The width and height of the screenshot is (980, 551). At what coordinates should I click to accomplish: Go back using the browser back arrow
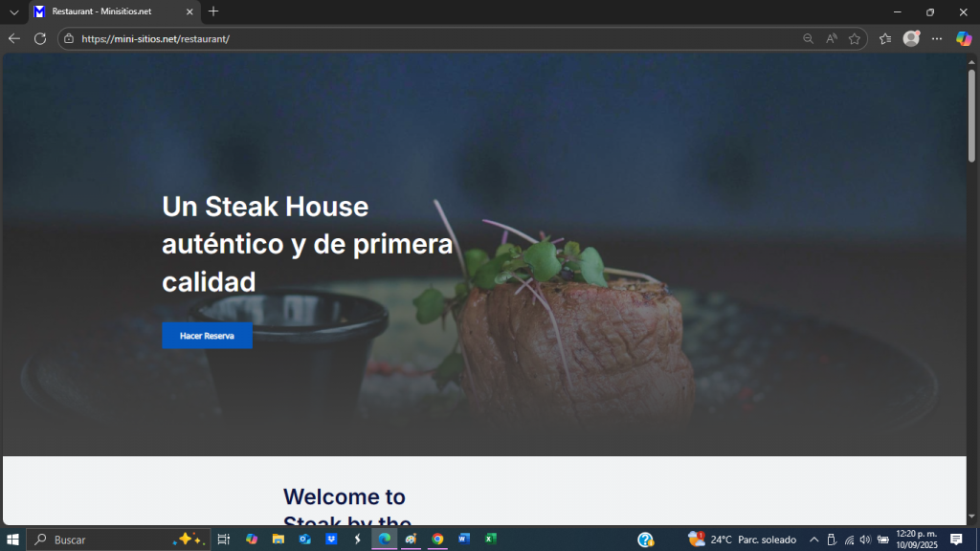click(x=13, y=38)
